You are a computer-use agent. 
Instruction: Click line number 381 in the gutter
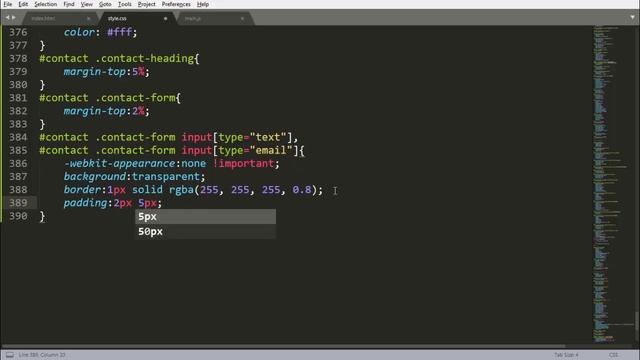(x=18, y=98)
